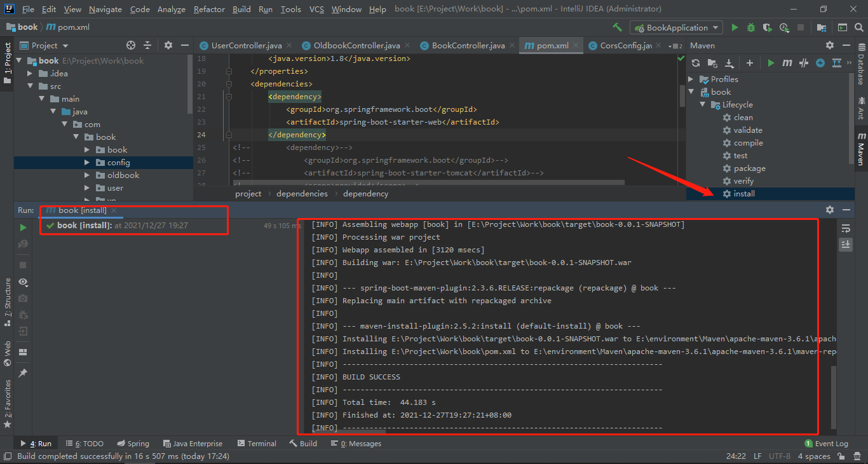868x464 pixels.
Task: Open the Database side tool window
Action: [x=861, y=65]
